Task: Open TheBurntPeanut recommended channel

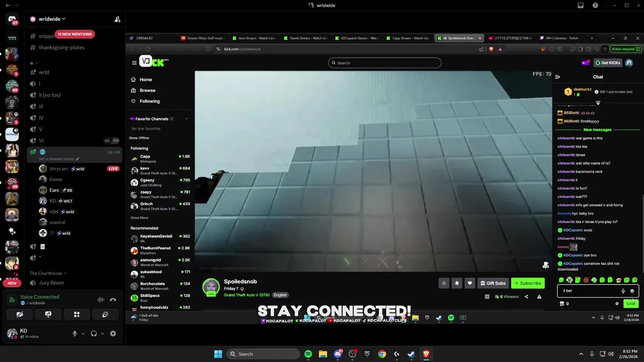Action: (x=160, y=250)
